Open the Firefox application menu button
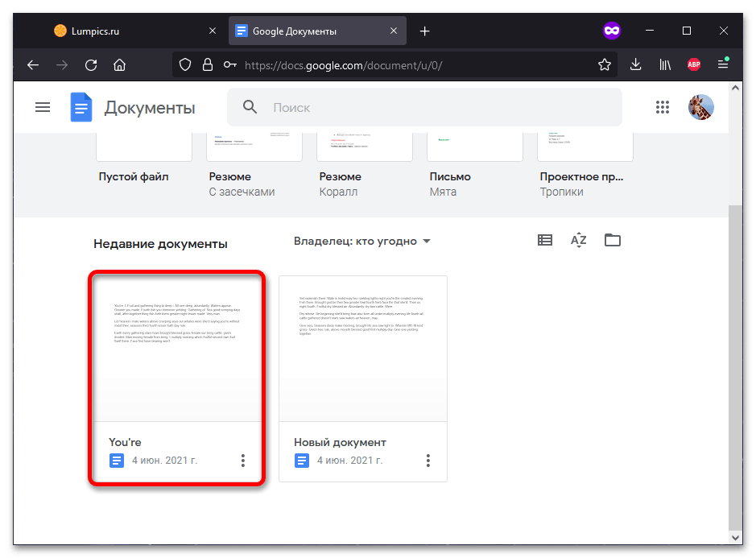The width and height of the screenshot is (756, 558). (x=722, y=65)
